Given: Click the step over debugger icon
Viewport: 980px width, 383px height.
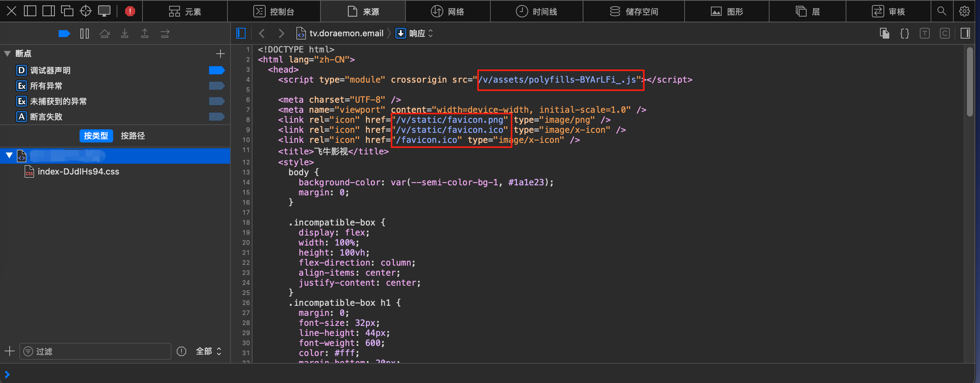Looking at the screenshot, I should 105,34.
